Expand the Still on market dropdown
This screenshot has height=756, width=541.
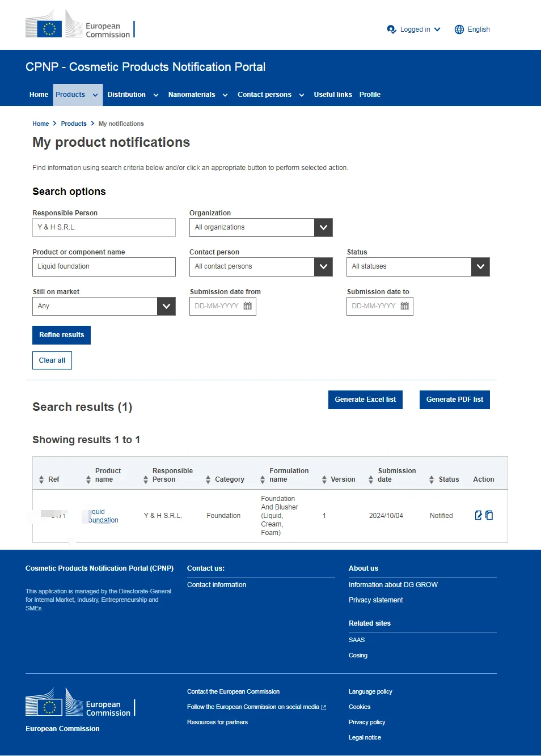tap(166, 306)
